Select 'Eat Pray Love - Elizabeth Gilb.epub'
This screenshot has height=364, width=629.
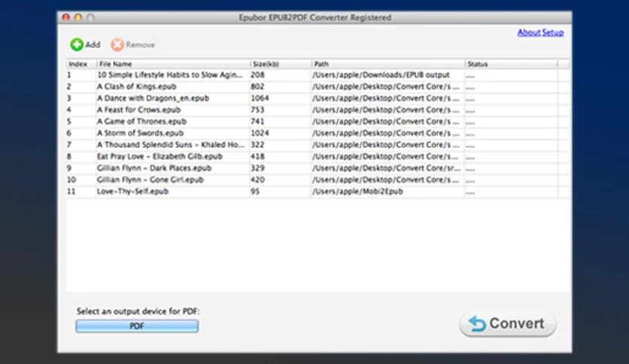(x=160, y=156)
